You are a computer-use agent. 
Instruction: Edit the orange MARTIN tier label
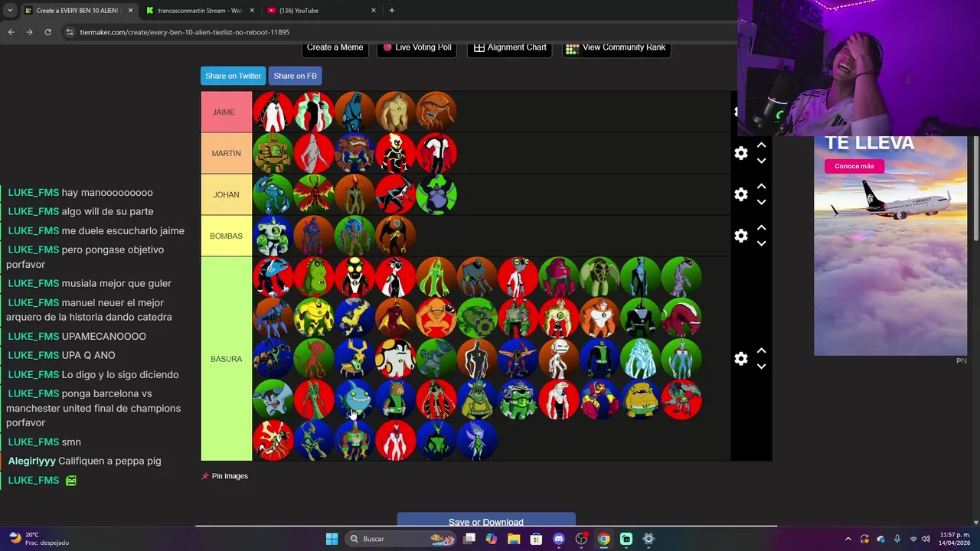click(x=226, y=153)
